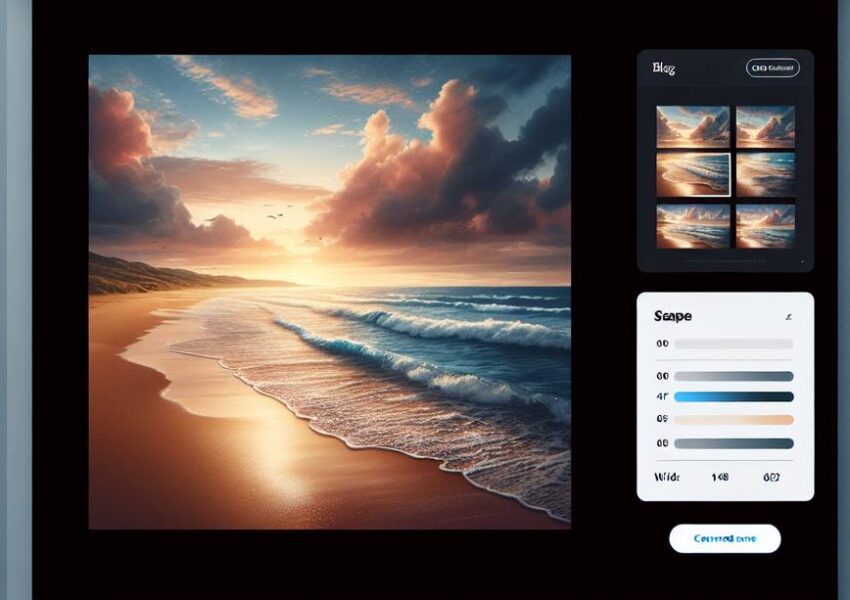The width and height of the screenshot is (850, 600).
Task: Open the bottom-right beach sunset thumbnail
Action: [x=765, y=226]
